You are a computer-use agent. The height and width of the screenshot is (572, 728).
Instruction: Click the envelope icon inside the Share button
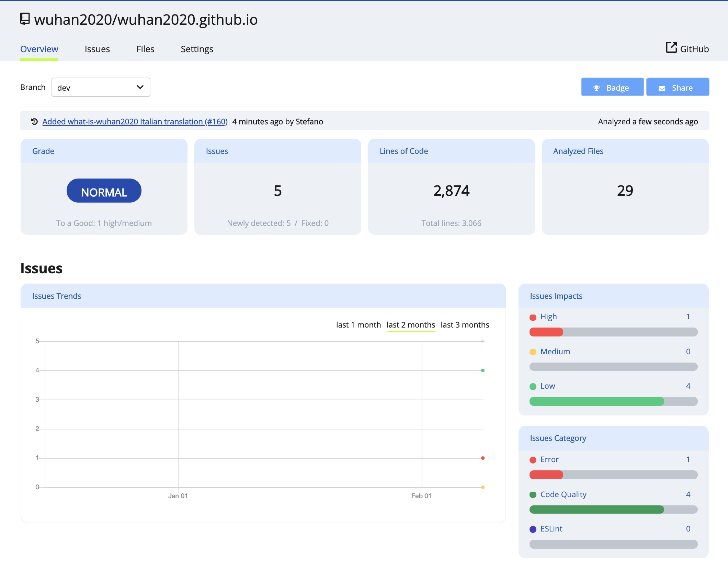click(662, 88)
